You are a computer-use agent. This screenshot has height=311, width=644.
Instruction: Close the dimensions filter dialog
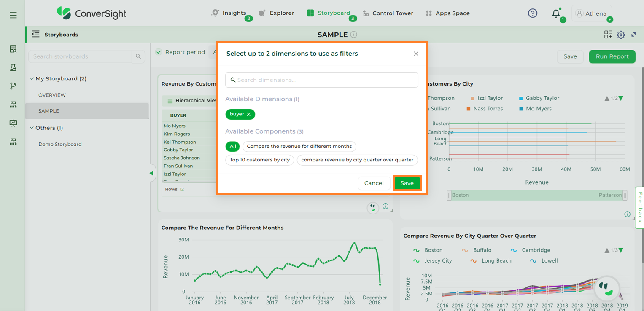(x=416, y=54)
